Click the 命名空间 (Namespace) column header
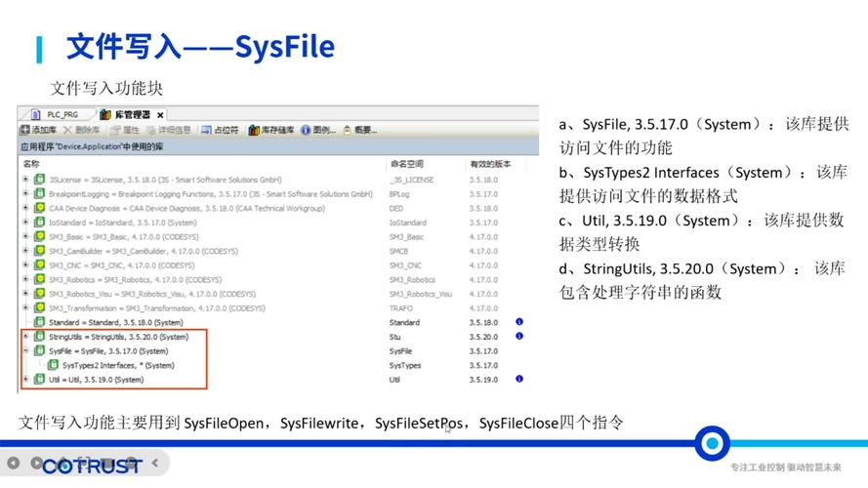Viewport: 868px width, 488px height. pyautogui.click(x=407, y=164)
